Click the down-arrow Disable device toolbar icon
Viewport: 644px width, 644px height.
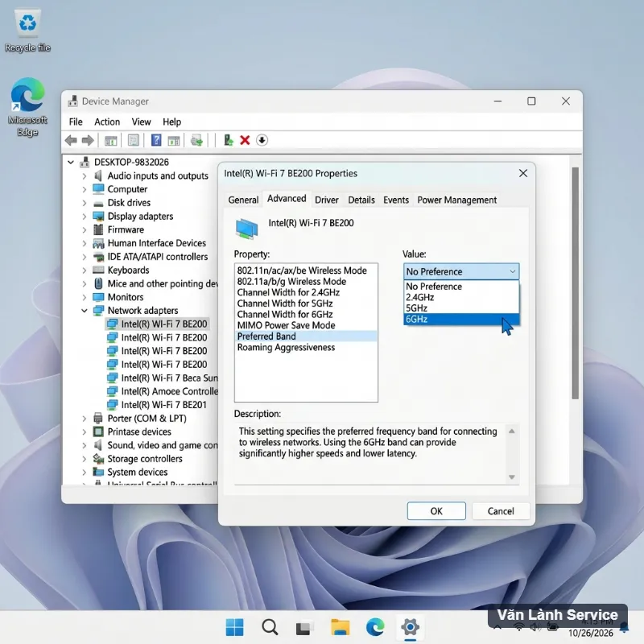262,140
